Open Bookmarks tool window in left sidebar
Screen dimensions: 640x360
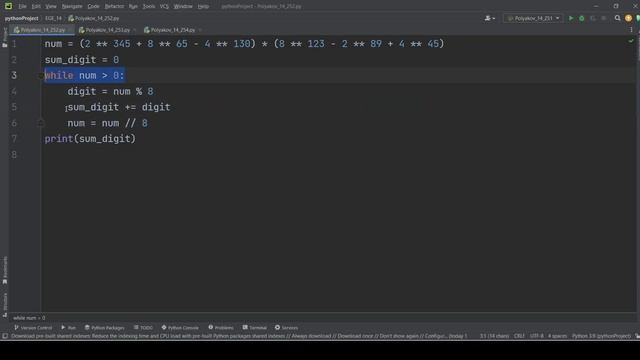coord(5,270)
